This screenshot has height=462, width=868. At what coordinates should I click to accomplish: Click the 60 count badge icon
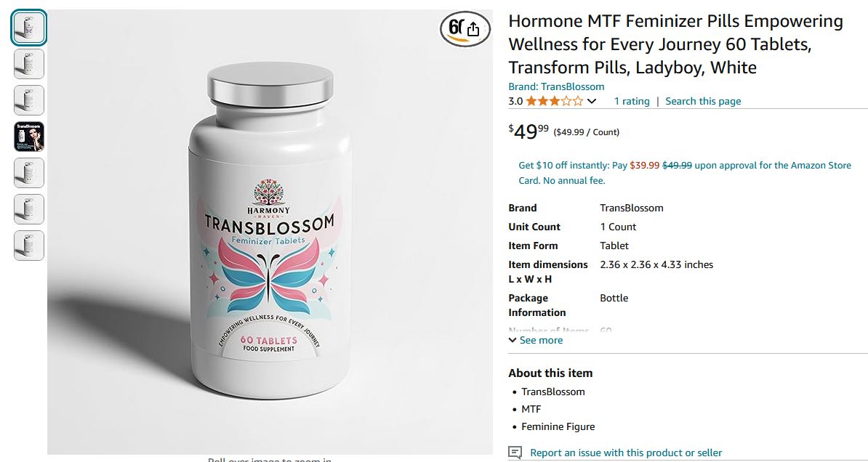pos(456,28)
